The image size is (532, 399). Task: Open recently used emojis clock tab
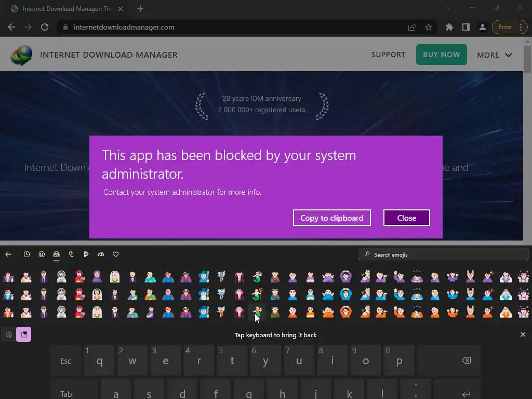(x=26, y=255)
